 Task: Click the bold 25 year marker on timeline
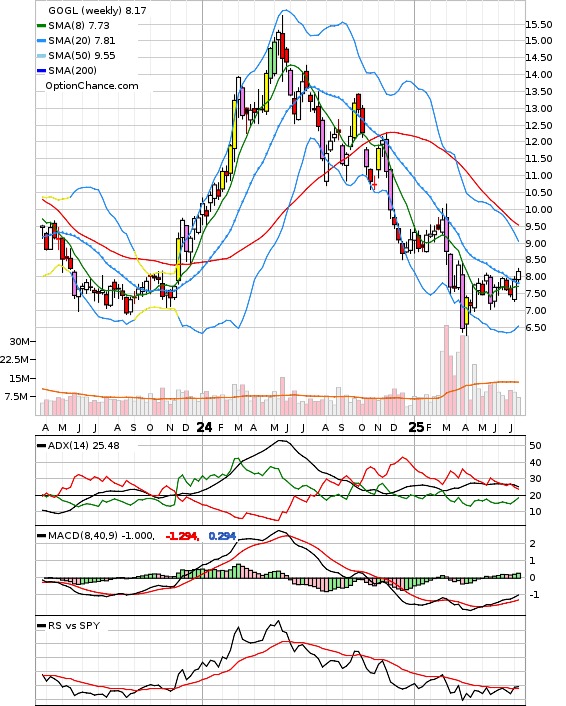[417, 427]
